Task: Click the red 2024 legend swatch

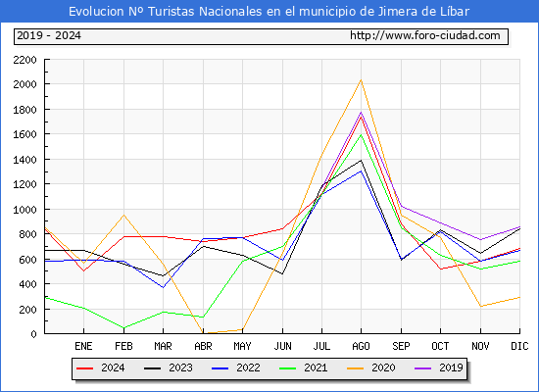Action: (84, 368)
